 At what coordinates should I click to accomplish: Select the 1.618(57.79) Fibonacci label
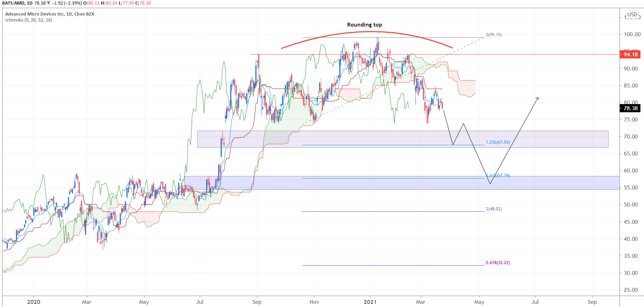[498, 176]
